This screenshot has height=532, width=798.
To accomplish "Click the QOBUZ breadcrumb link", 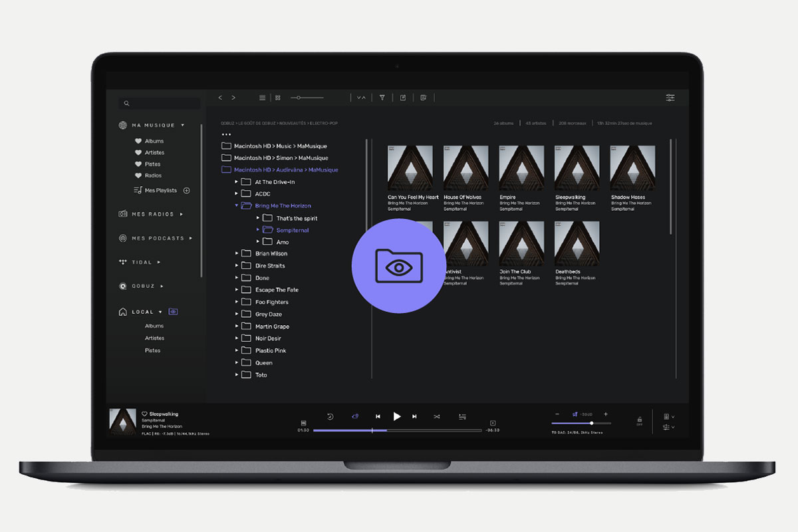I will point(228,122).
